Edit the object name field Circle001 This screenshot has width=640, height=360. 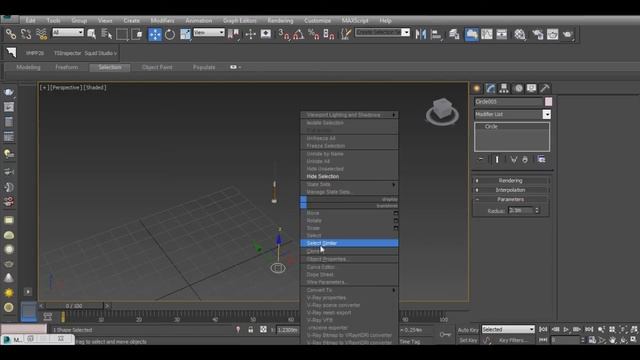coord(509,102)
